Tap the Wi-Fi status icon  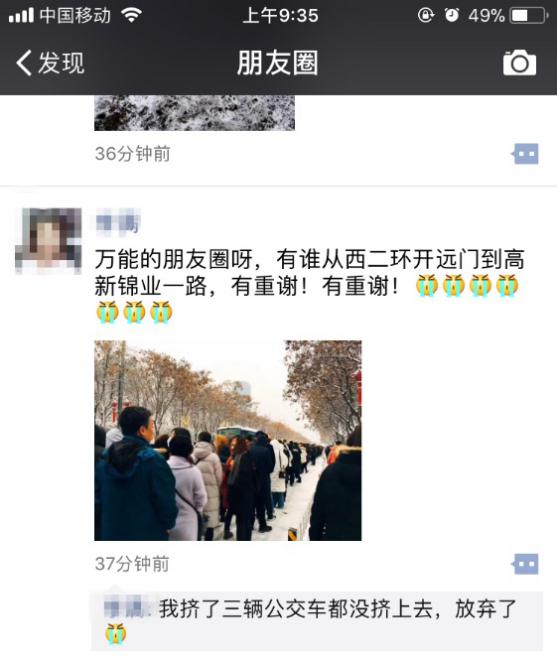pyautogui.click(x=131, y=16)
